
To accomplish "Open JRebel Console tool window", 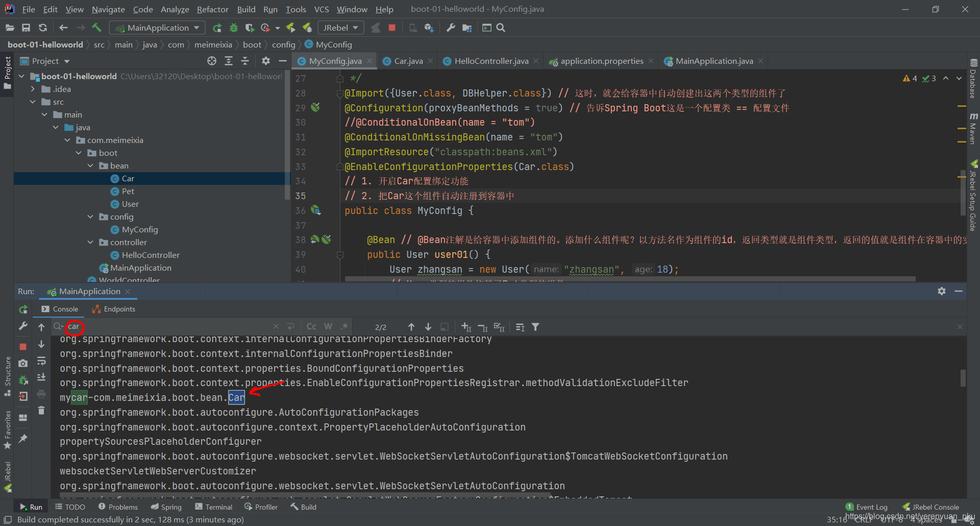I will tap(931, 507).
